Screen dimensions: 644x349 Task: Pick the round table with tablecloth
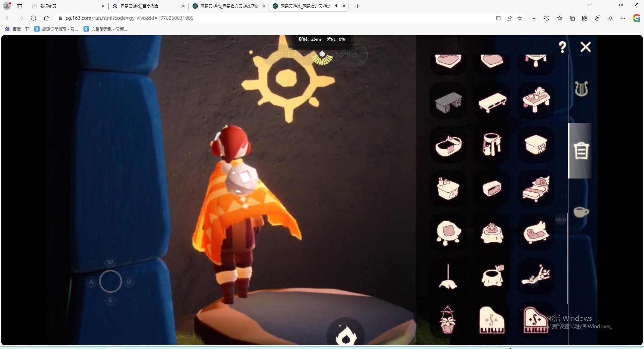pos(492,233)
